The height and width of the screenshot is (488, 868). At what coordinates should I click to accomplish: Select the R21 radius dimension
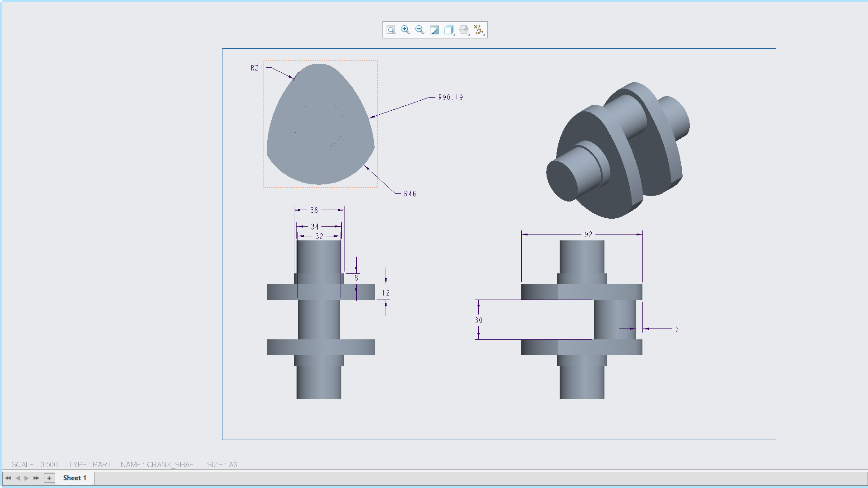click(255, 67)
